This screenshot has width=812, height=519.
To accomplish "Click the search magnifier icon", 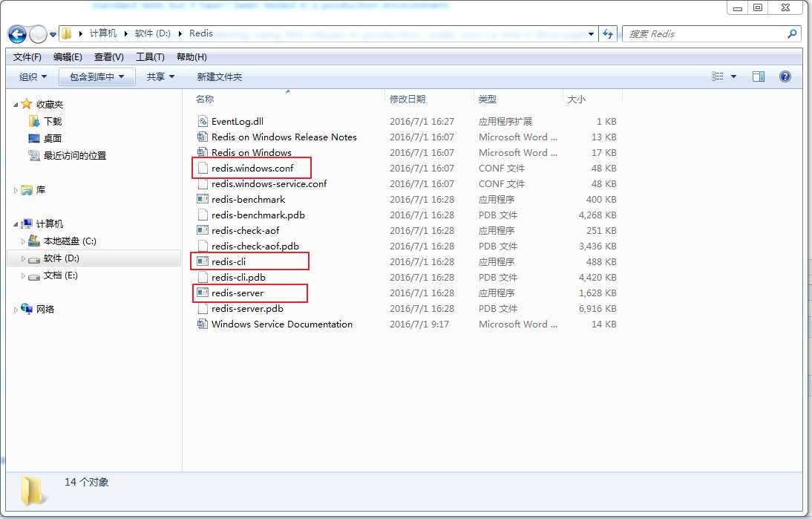I will pos(792,33).
